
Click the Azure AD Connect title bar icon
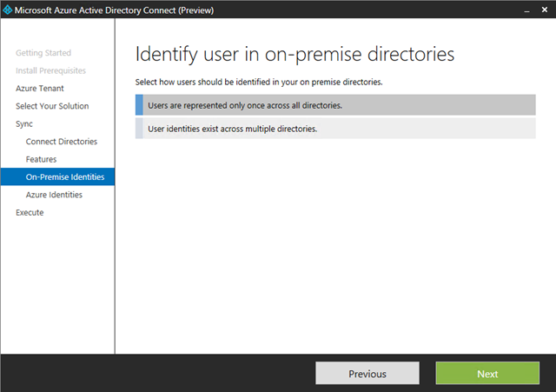coord(7,10)
